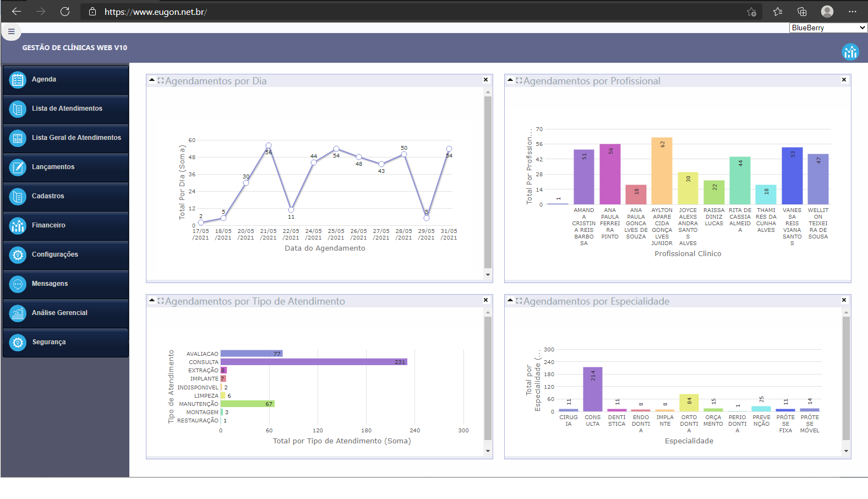Open Análise Gerencial menu item
The image size is (868, 499).
(x=59, y=313)
